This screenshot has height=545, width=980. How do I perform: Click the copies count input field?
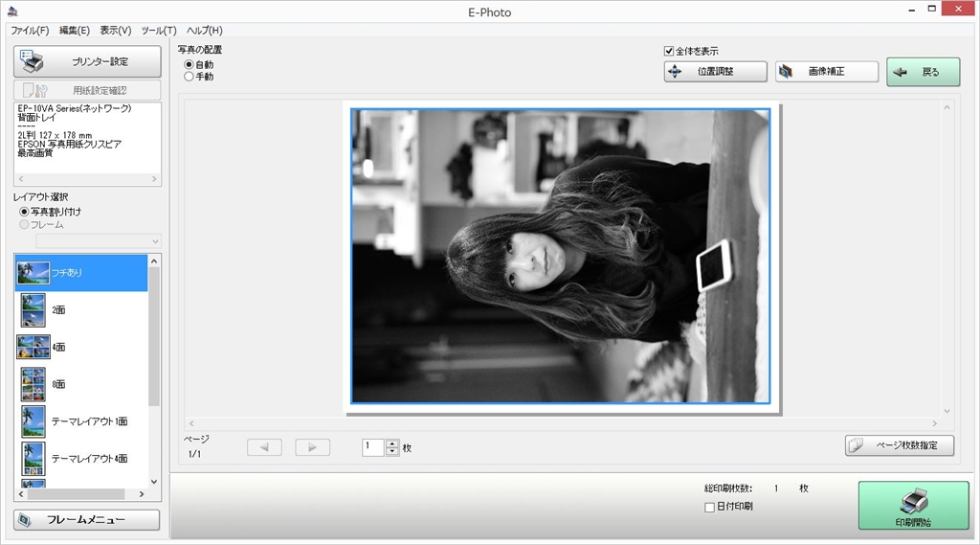point(373,447)
